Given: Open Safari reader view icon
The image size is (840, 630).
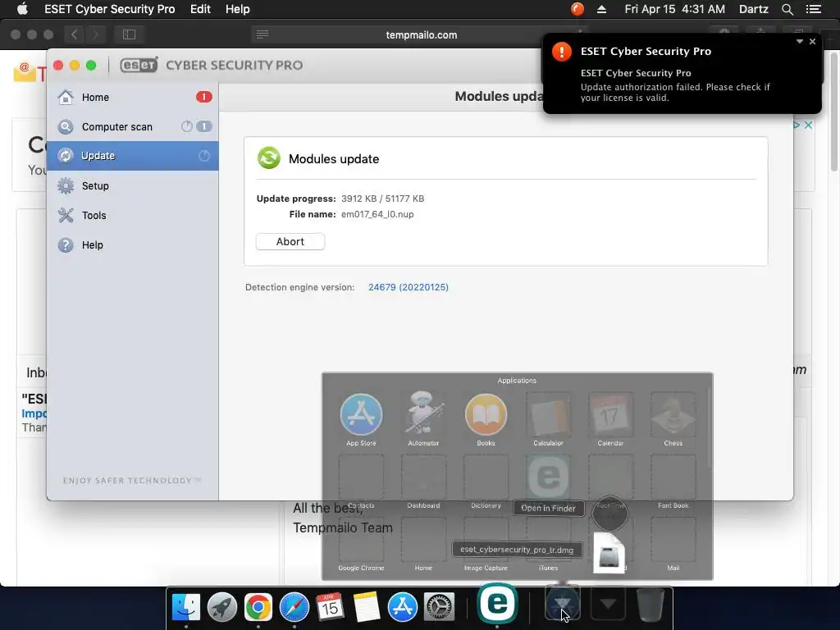Looking at the screenshot, I should click(x=262, y=34).
